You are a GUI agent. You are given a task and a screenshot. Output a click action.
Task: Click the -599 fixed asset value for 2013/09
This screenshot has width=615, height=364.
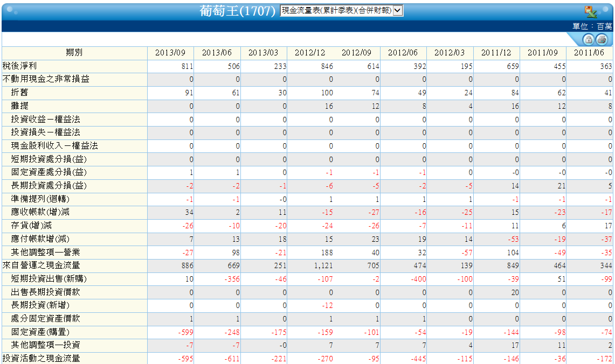(185, 332)
